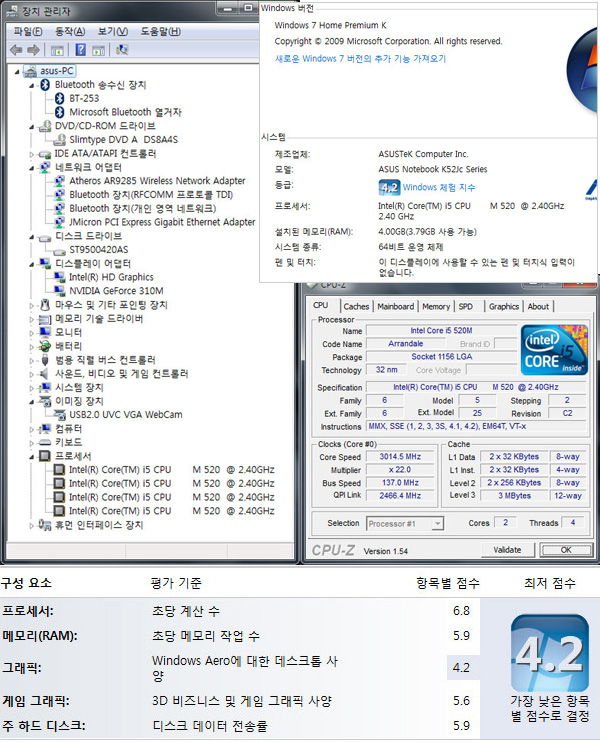Click the Multiplier value x 22.0

(400, 470)
